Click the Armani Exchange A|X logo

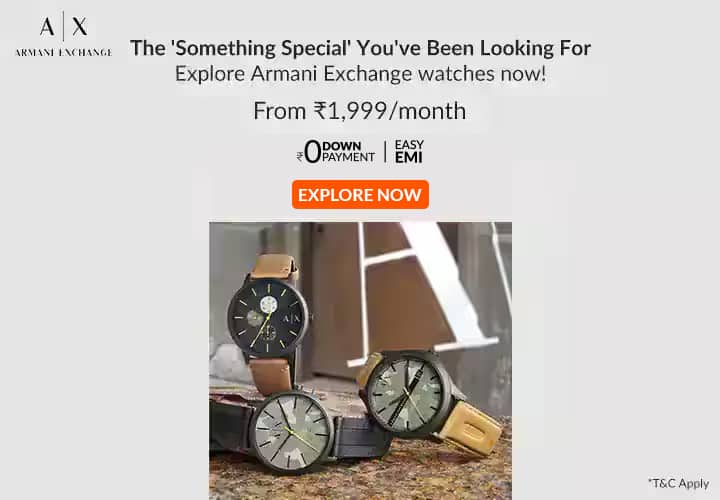pyautogui.click(x=63, y=34)
